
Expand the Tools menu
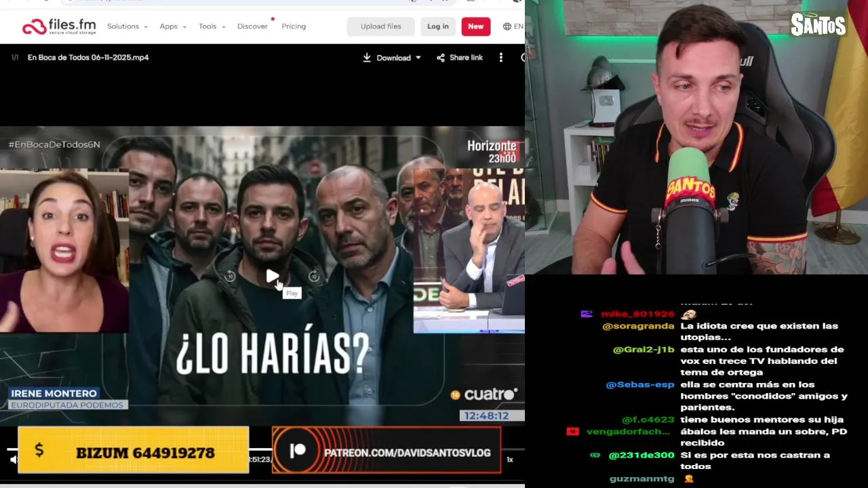tap(212, 26)
